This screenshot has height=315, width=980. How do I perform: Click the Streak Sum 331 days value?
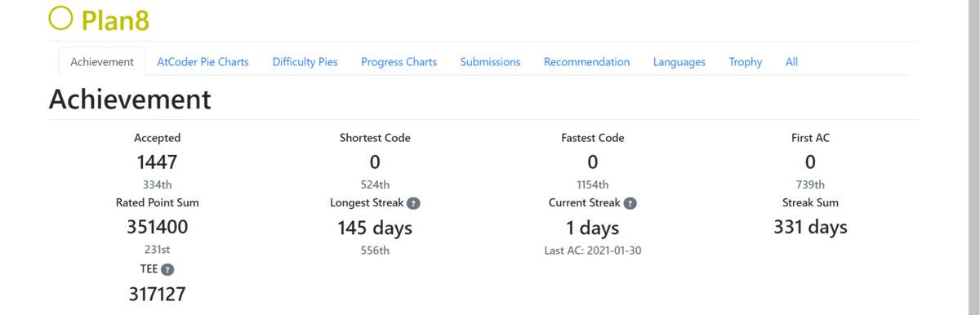coord(810,227)
